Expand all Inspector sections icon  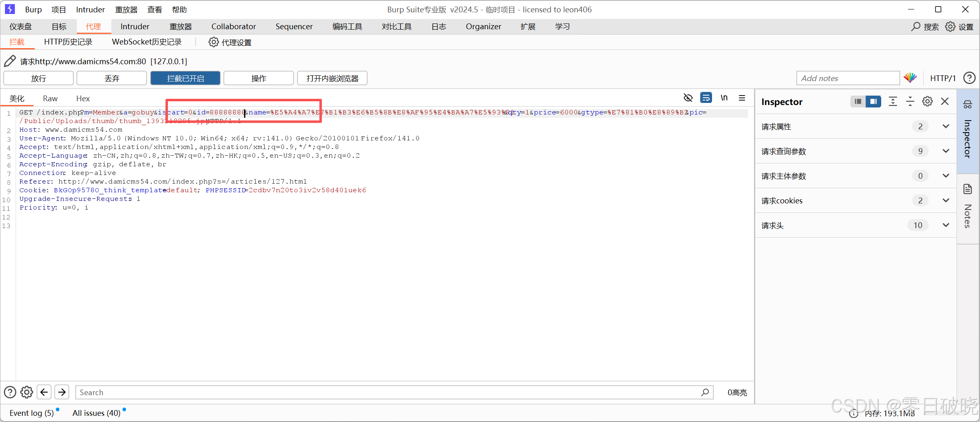[893, 101]
